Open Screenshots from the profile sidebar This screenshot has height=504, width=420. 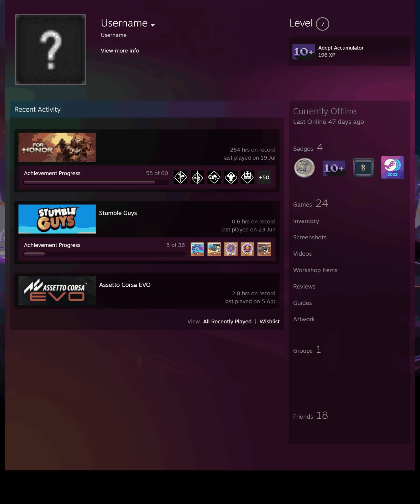pyautogui.click(x=310, y=237)
